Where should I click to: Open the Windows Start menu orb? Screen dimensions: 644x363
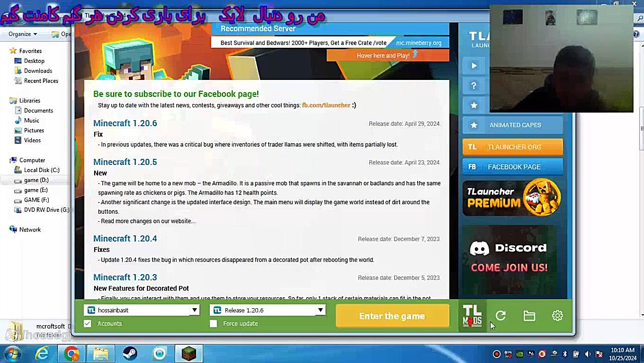(x=12, y=354)
